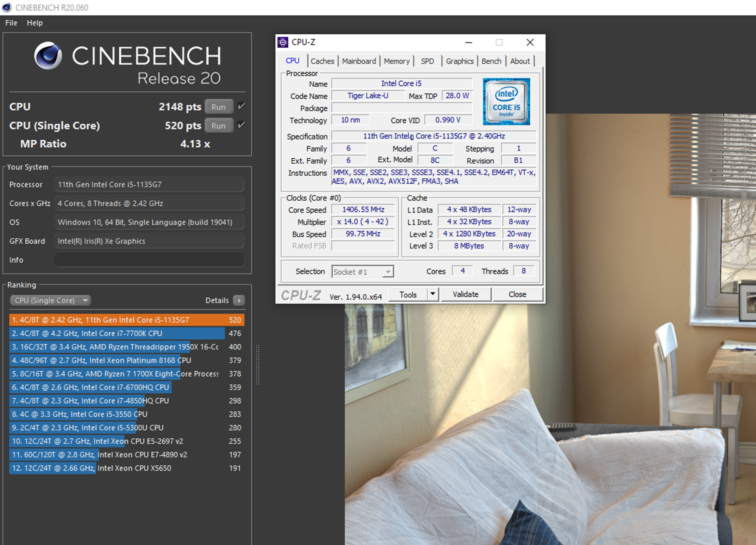
Task: Click the Tools button in CPU-Z
Action: coord(408,294)
